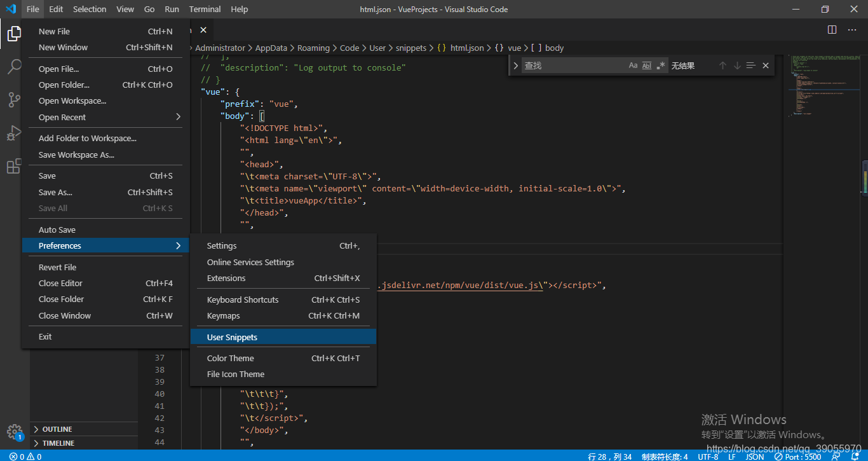Choose Exit in File menu
Viewport: 868px width, 461px height.
[105, 336]
